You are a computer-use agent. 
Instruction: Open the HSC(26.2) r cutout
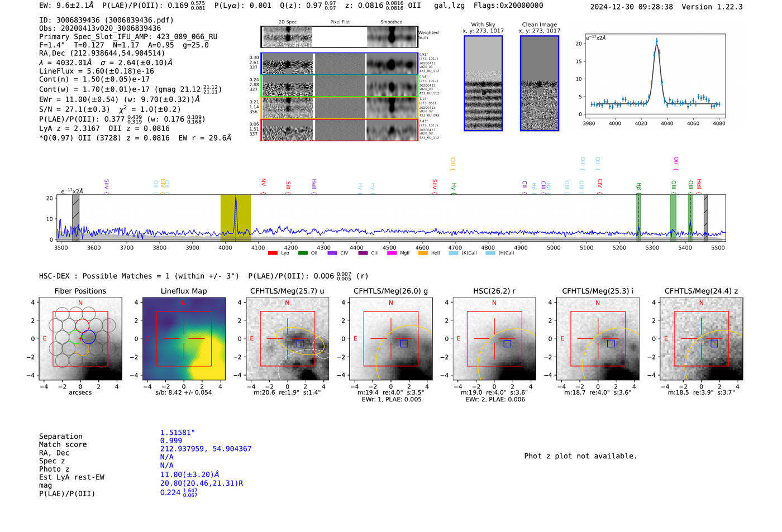pyautogui.click(x=494, y=338)
